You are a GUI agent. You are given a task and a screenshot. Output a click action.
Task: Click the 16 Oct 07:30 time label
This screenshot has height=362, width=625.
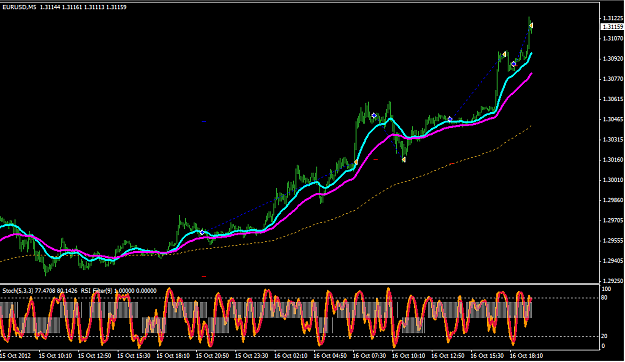(x=369, y=355)
